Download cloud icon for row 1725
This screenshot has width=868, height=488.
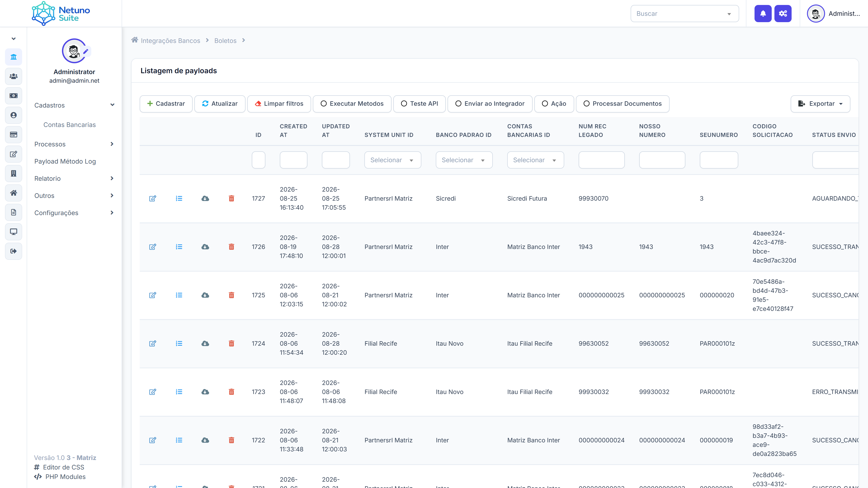point(205,295)
